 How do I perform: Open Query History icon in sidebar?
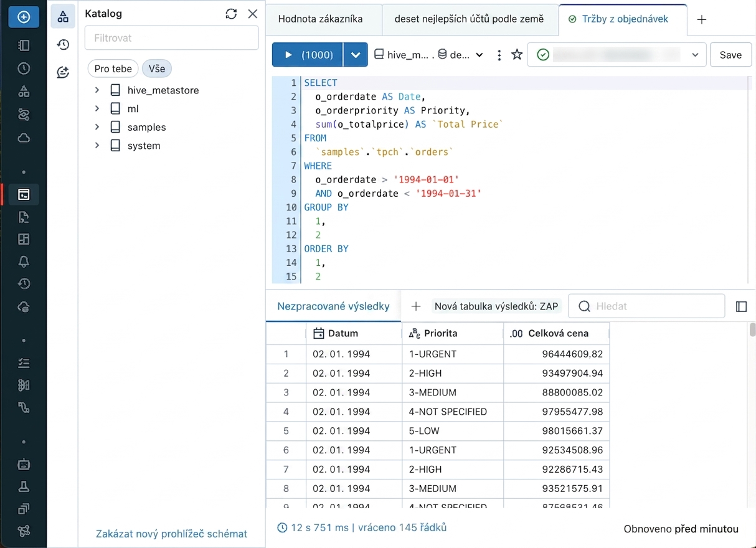[24, 284]
